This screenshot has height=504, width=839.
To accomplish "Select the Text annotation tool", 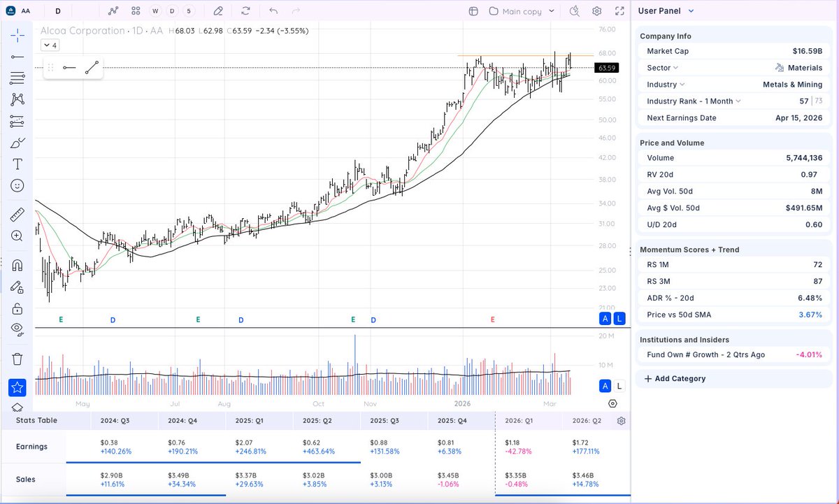I will pyautogui.click(x=17, y=165).
